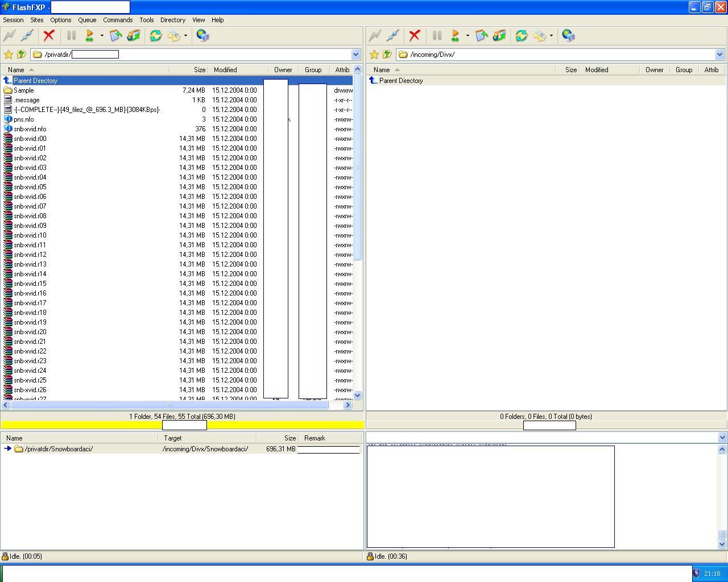Open the Commands menu
Viewport: 728px width, 582px height.
click(x=118, y=20)
